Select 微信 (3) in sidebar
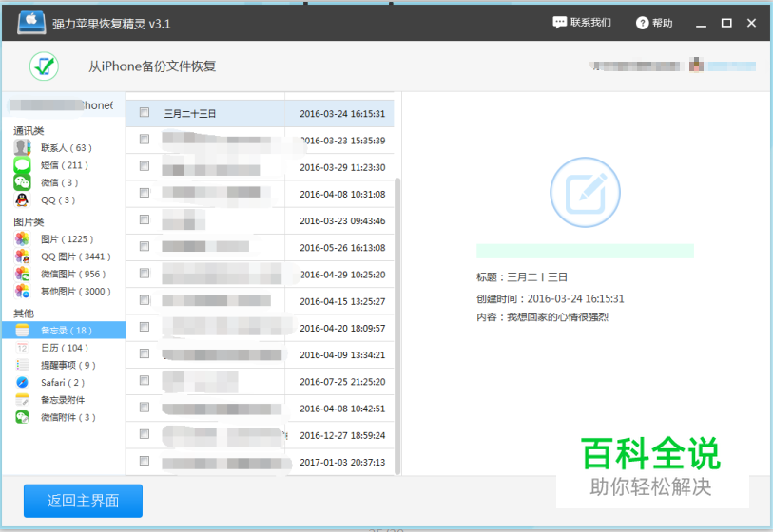773x532 pixels. (59, 182)
